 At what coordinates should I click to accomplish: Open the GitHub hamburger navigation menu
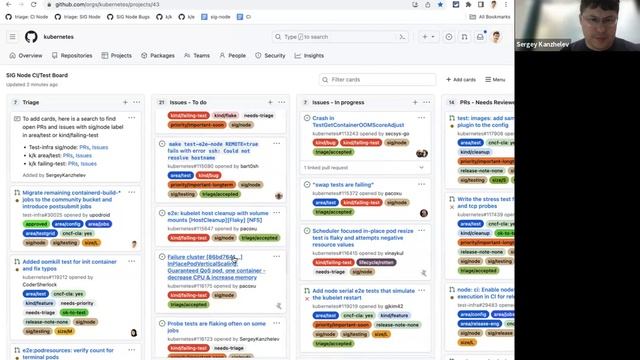pos(13,37)
